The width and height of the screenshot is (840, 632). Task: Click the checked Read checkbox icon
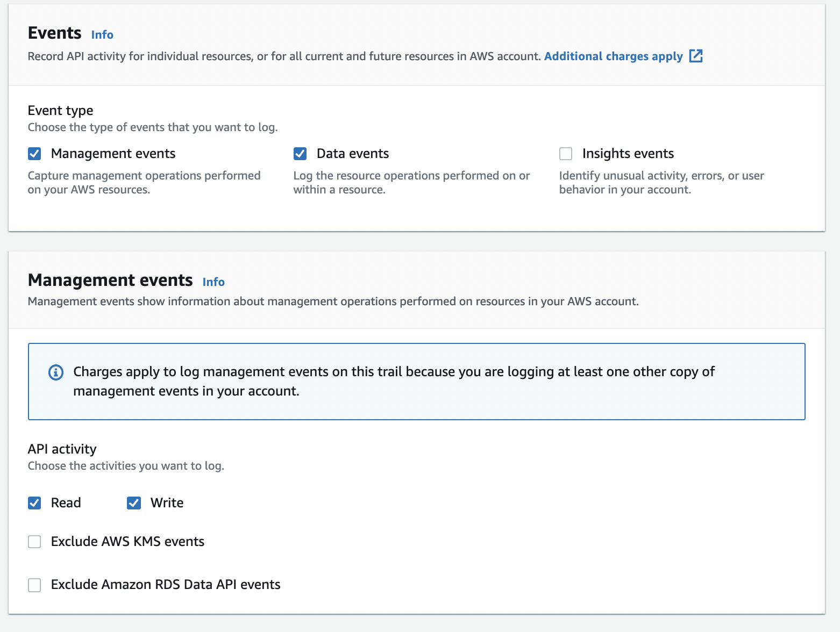click(x=34, y=503)
